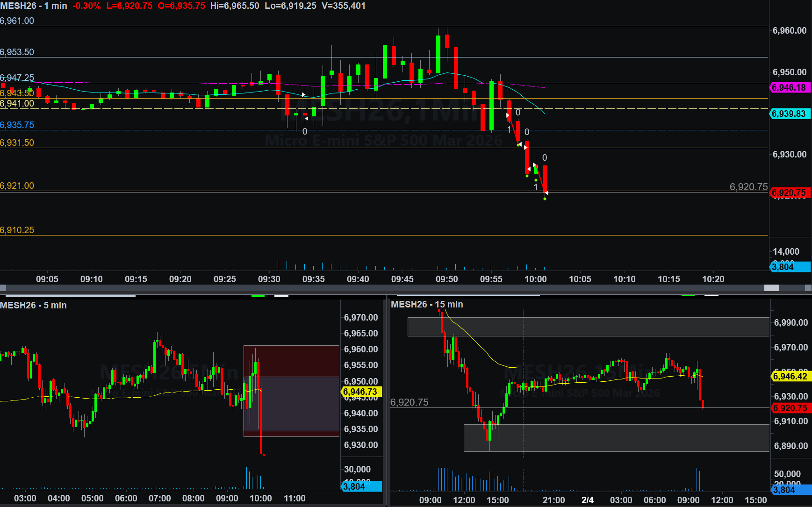Click the yellow 6,946.73 tag on 5 min chart
This screenshot has width=812, height=507.
[x=360, y=392]
